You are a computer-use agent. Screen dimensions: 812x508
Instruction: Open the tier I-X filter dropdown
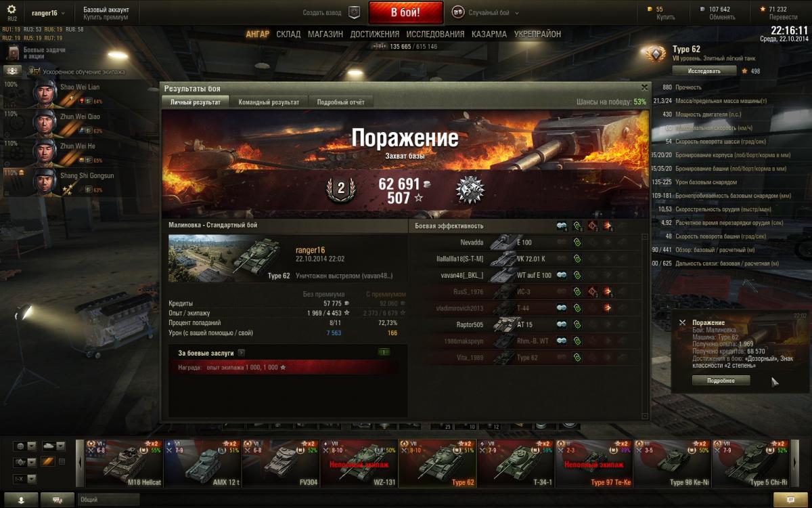[25, 479]
